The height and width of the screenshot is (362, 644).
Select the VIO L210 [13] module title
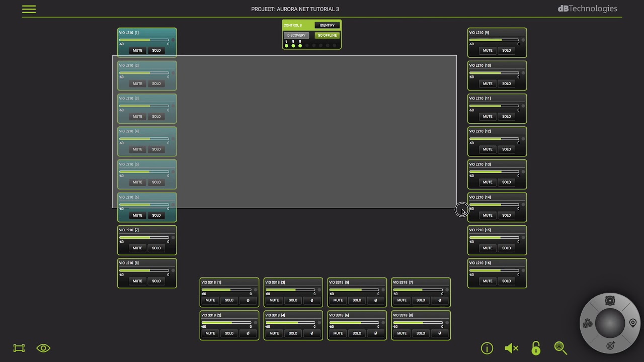[480, 164]
